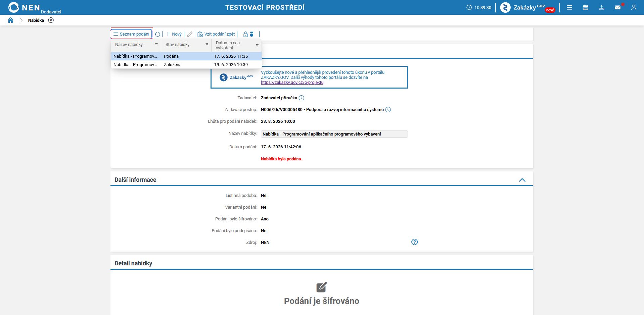Screen dimensions: 644x315
Task: Click the Datum podání value 17. 6. 2026 11:42:06
Action: (x=281, y=147)
